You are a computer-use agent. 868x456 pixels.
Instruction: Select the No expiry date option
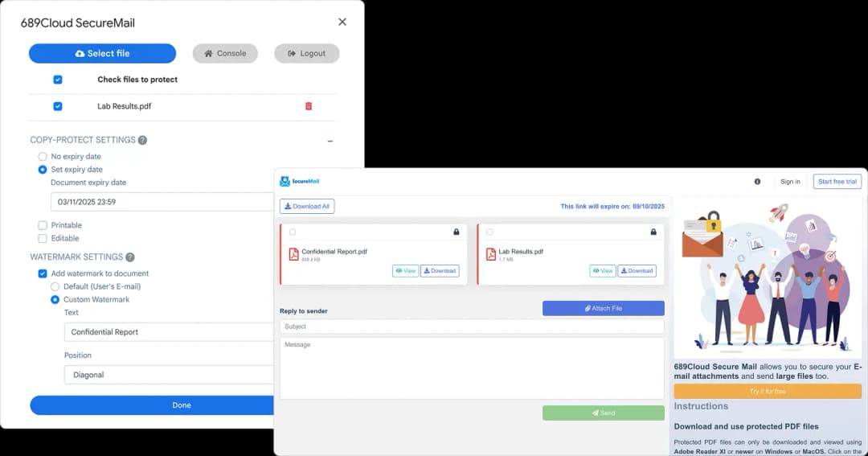coord(42,156)
